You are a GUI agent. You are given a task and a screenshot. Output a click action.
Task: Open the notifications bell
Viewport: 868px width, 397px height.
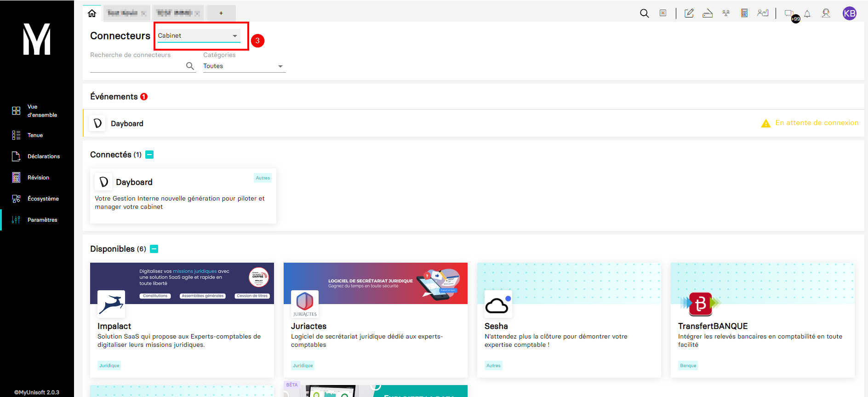807,14
